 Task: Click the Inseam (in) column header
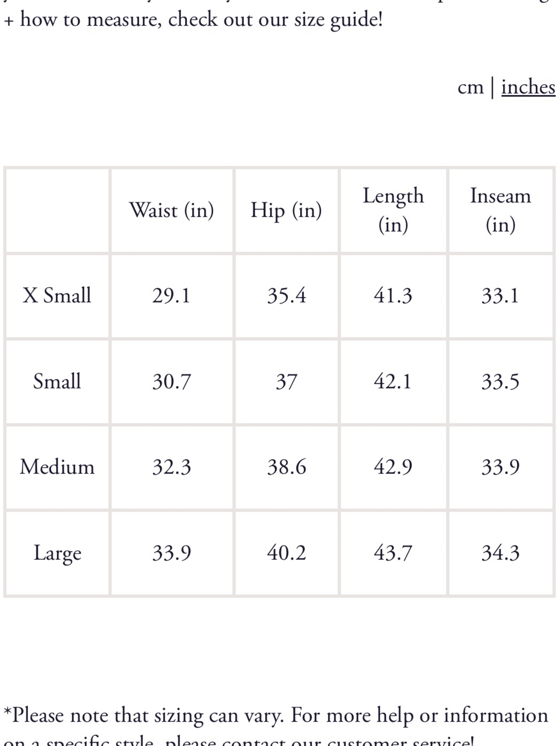pos(500,210)
